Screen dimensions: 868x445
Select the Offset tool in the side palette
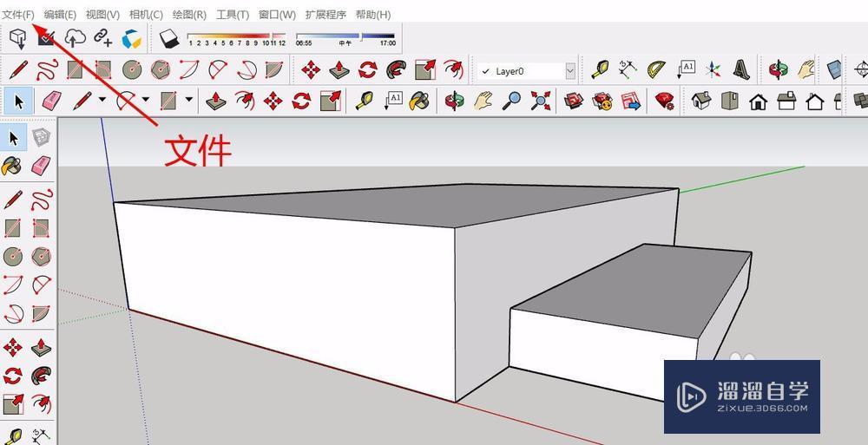(x=41, y=404)
